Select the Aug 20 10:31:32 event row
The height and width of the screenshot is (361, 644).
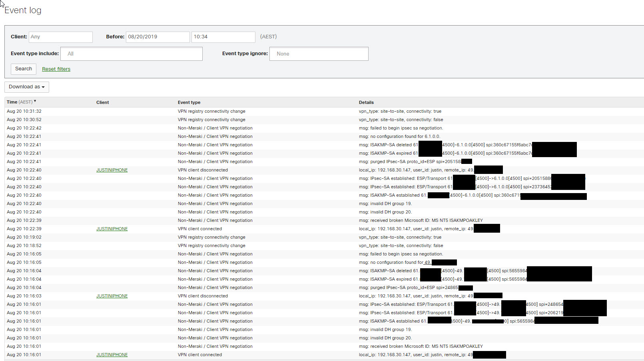(24, 111)
